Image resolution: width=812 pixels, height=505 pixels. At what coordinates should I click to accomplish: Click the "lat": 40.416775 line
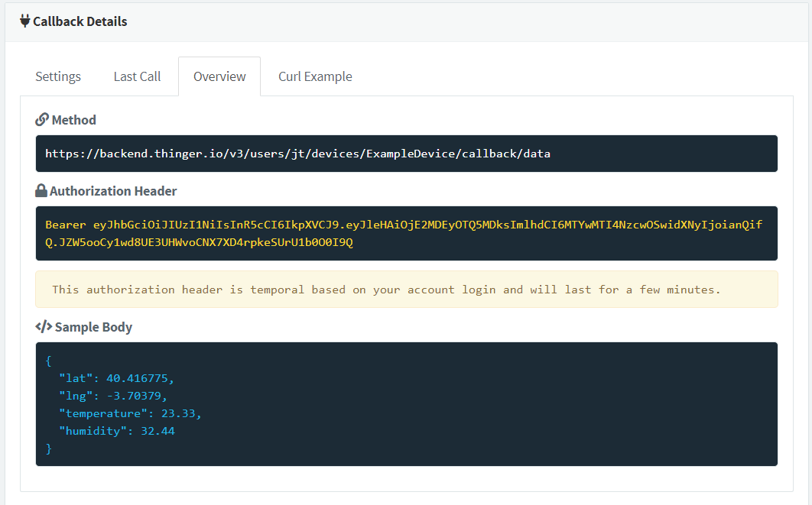pos(116,378)
